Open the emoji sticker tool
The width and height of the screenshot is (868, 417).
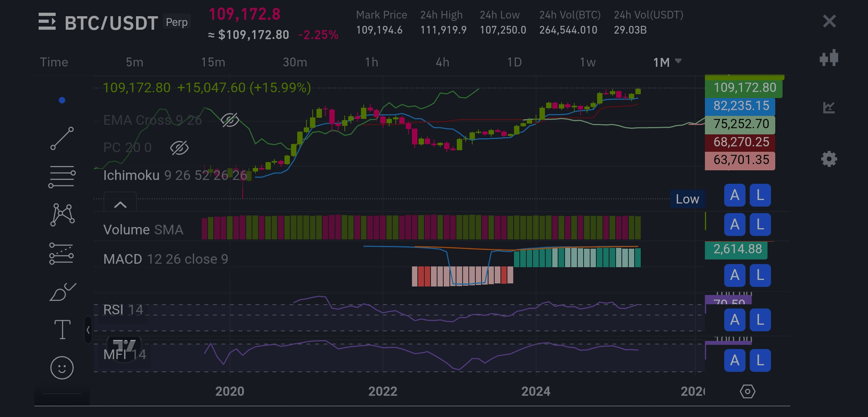click(x=62, y=367)
